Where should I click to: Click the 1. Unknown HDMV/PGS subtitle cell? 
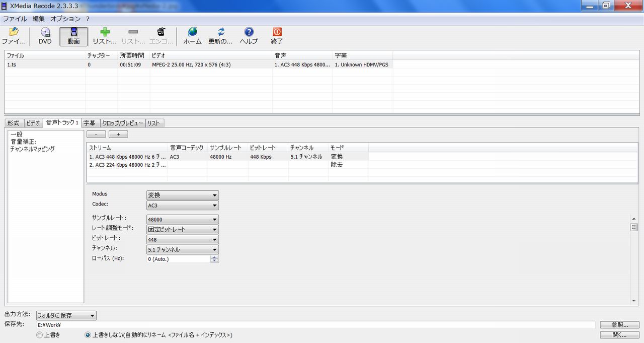[361, 64]
